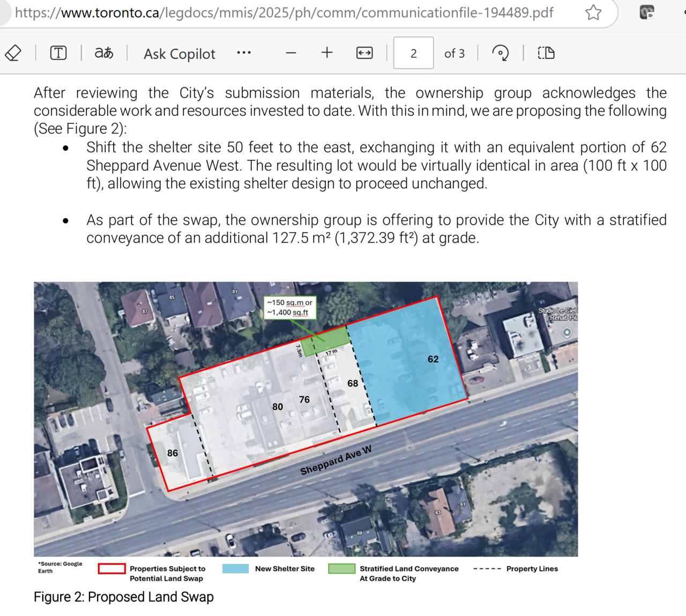The height and width of the screenshot is (616, 686).
Task: Click the Add text tool icon
Action: [58, 53]
